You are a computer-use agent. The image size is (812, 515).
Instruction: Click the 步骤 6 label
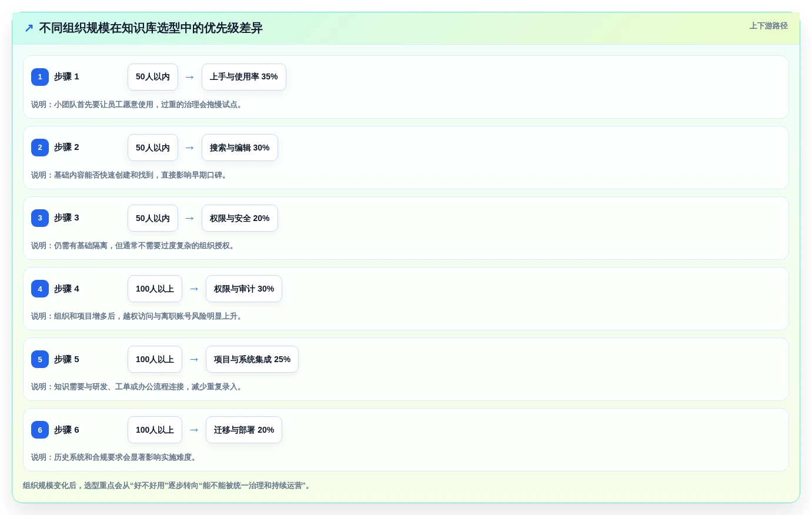66,430
